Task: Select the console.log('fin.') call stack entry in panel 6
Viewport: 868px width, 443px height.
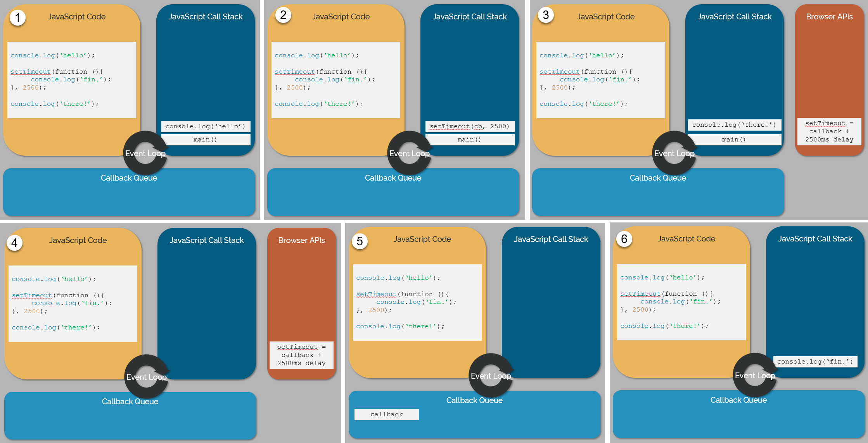Action: click(815, 362)
